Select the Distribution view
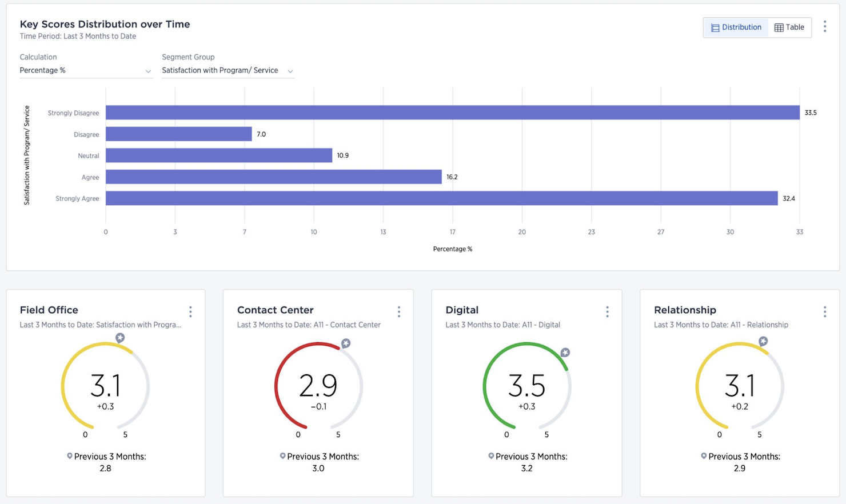Screen dimensions: 846x504 click(736, 27)
